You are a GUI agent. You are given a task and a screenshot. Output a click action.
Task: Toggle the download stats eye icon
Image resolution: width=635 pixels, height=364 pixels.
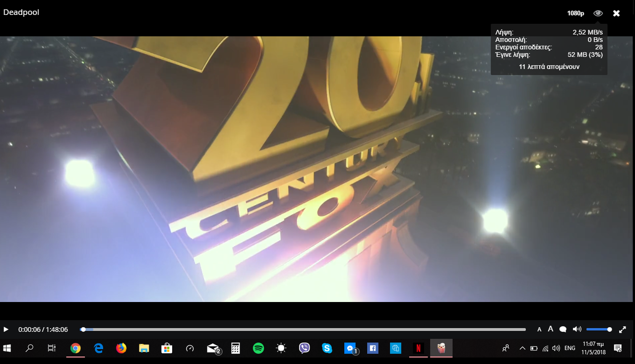coord(598,13)
